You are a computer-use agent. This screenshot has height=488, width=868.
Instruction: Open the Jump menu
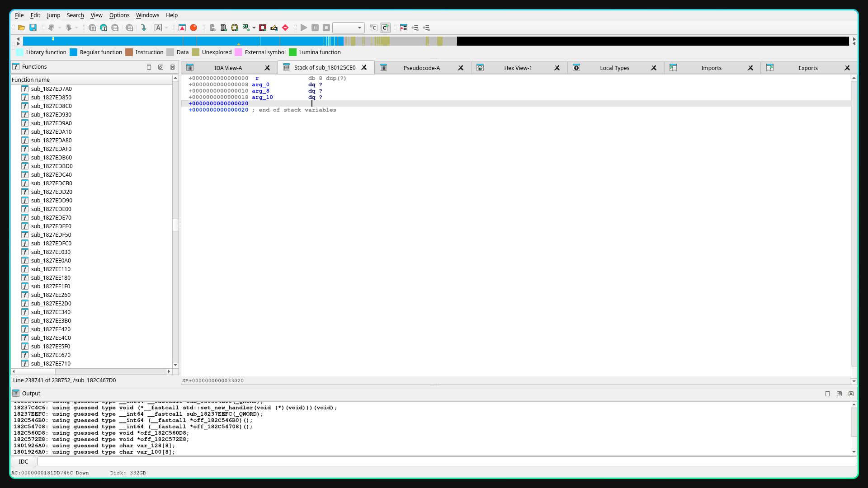pyautogui.click(x=53, y=15)
